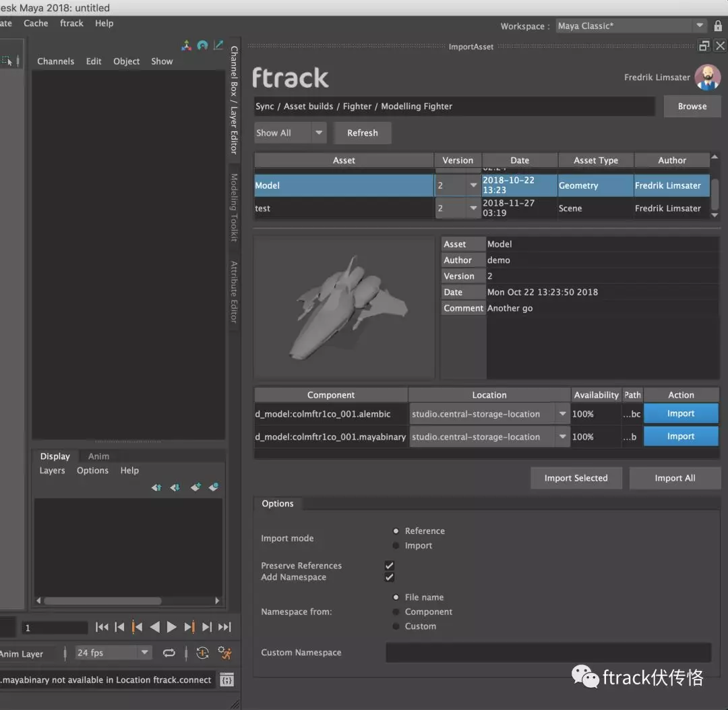The image size is (728, 710).
Task: Click the Refresh button
Action: 362,133
